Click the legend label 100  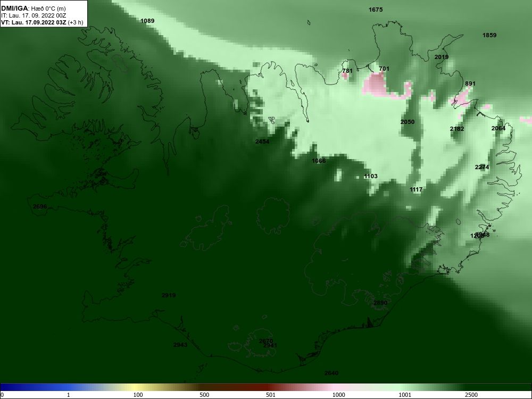click(x=138, y=395)
